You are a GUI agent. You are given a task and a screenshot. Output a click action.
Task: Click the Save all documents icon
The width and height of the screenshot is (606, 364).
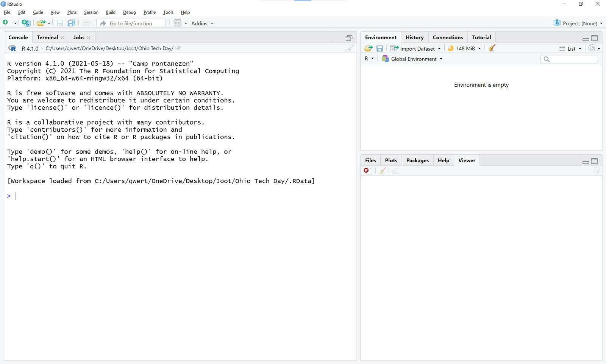point(71,23)
